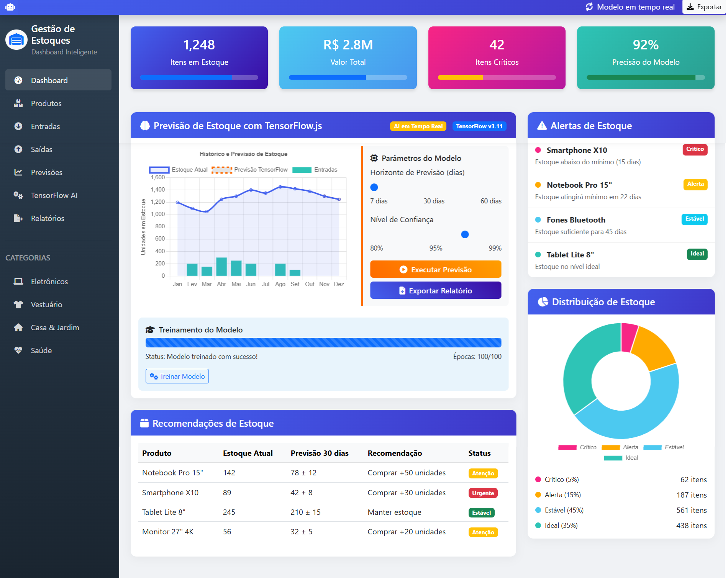Click the warehouse logo icon in sidebar
Screen dimensions: 728x578
16,40
